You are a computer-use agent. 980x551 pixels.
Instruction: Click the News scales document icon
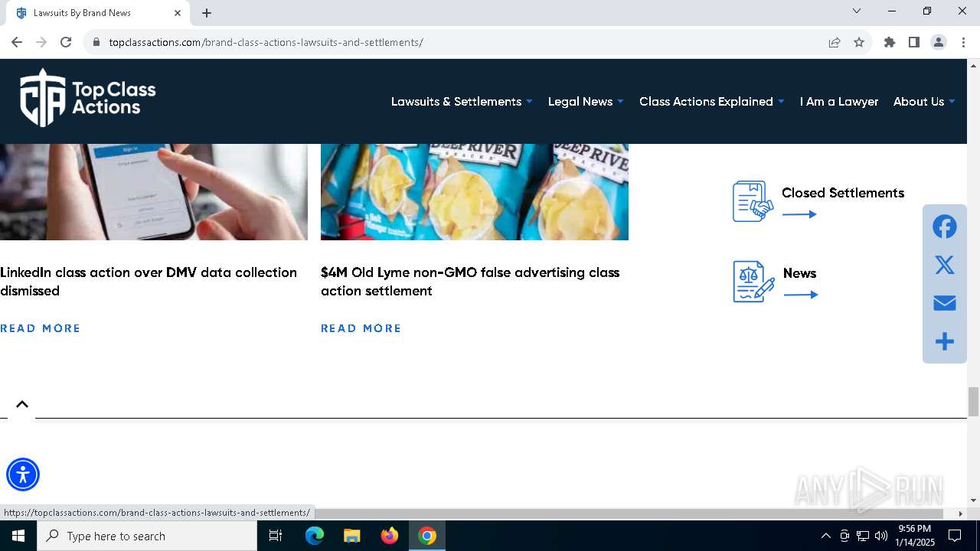pyautogui.click(x=753, y=282)
